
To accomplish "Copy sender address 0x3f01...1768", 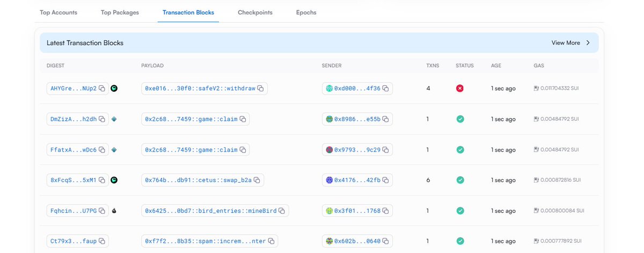I will coord(385,211).
